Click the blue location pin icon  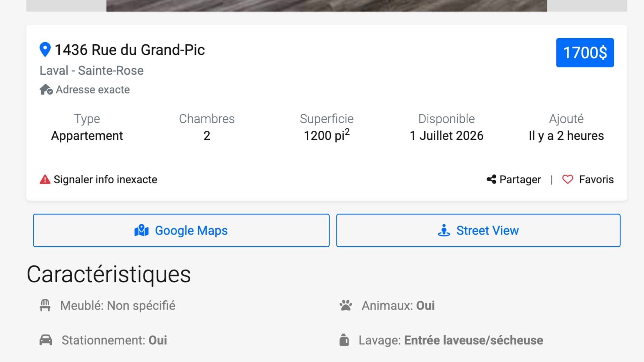click(x=45, y=50)
